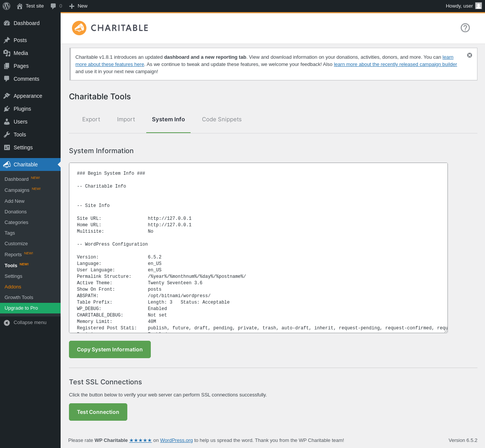Open the orange Addons submenu item
Viewport: 485px width, 448px height.
13,287
